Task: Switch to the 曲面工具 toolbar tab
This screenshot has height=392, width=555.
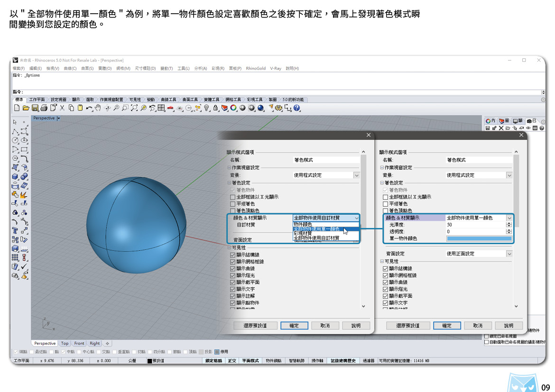Action: point(190,100)
